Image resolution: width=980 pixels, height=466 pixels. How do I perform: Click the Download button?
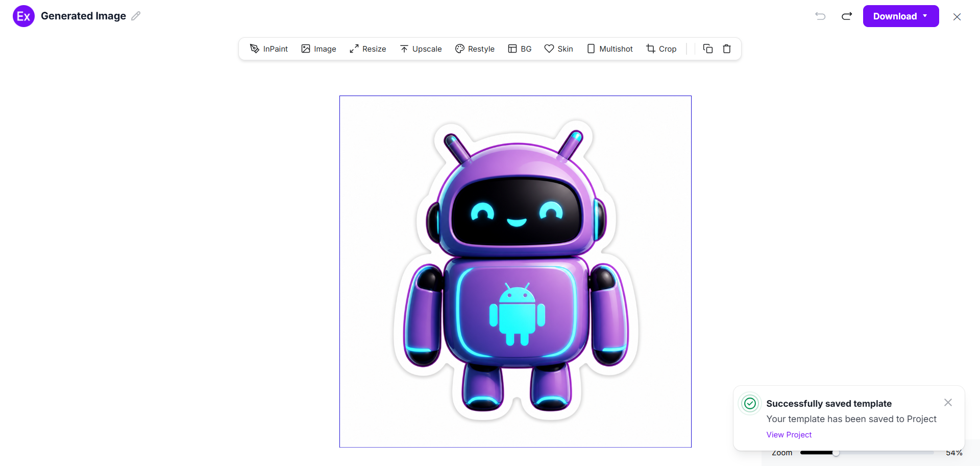901,16
